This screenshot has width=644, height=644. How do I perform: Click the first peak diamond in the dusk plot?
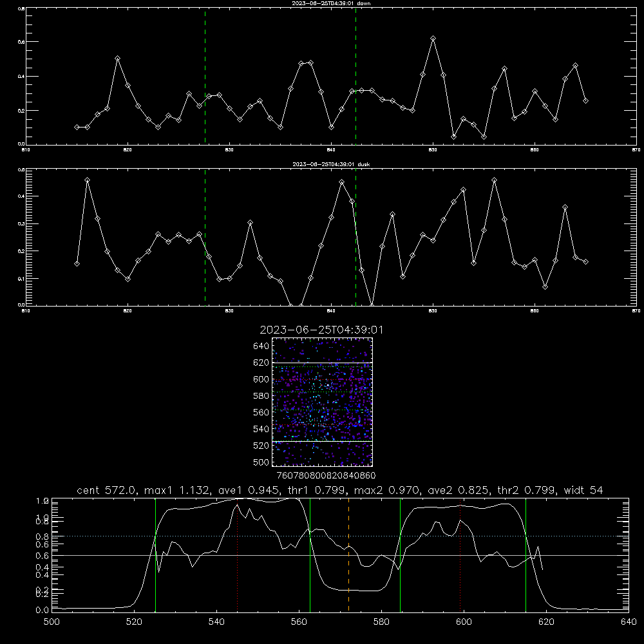coord(87,180)
